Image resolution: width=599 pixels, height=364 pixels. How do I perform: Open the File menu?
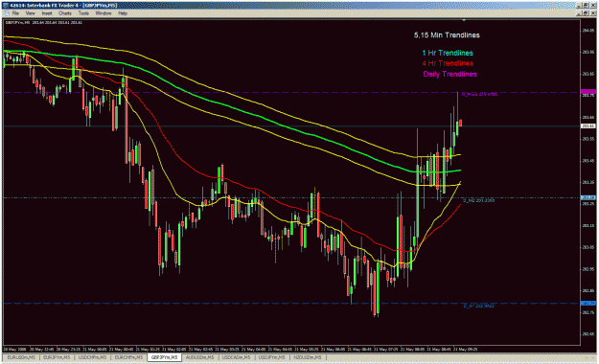point(15,13)
